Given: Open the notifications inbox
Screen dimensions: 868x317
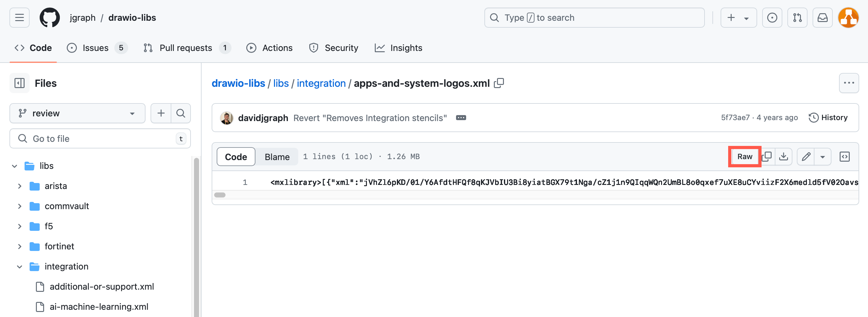Looking at the screenshot, I should [823, 18].
